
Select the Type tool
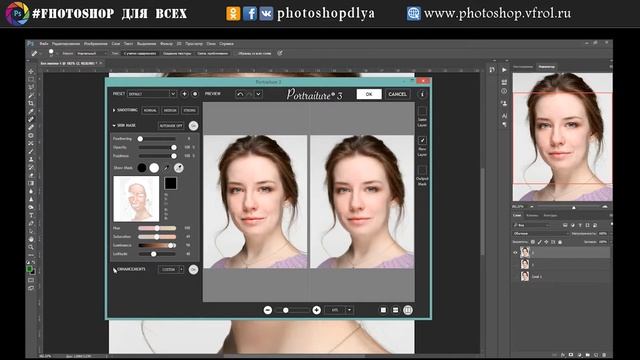(x=31, y=215)
